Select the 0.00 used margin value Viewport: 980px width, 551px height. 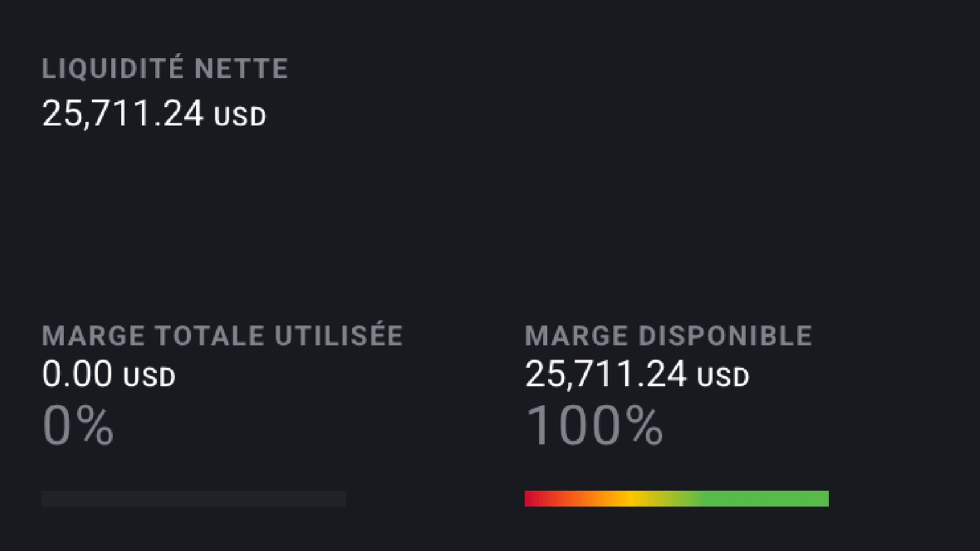[77, 374]
